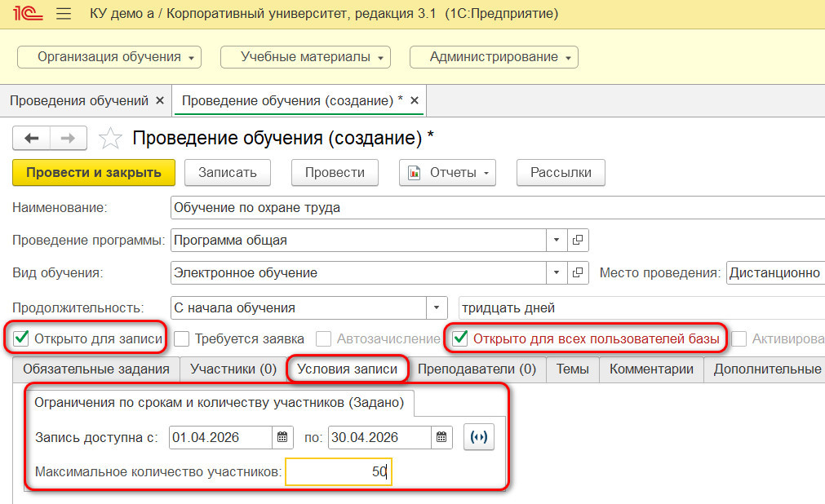
Task: Click Провести button
Action: [335, 173]
